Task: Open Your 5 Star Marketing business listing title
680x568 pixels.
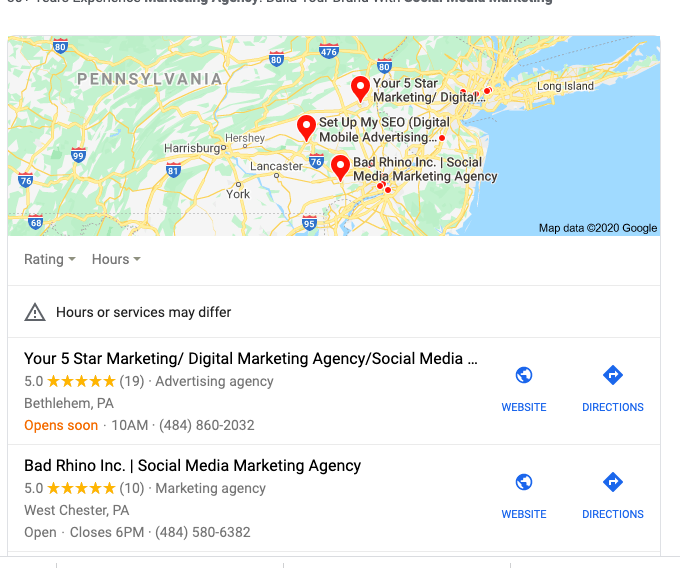Action: pos(251,359)
